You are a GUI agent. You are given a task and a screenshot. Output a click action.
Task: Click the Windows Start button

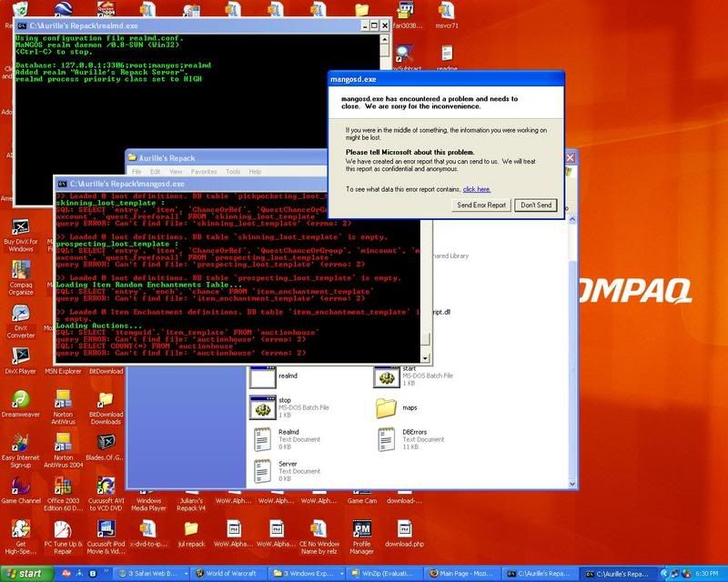point(27,574)
